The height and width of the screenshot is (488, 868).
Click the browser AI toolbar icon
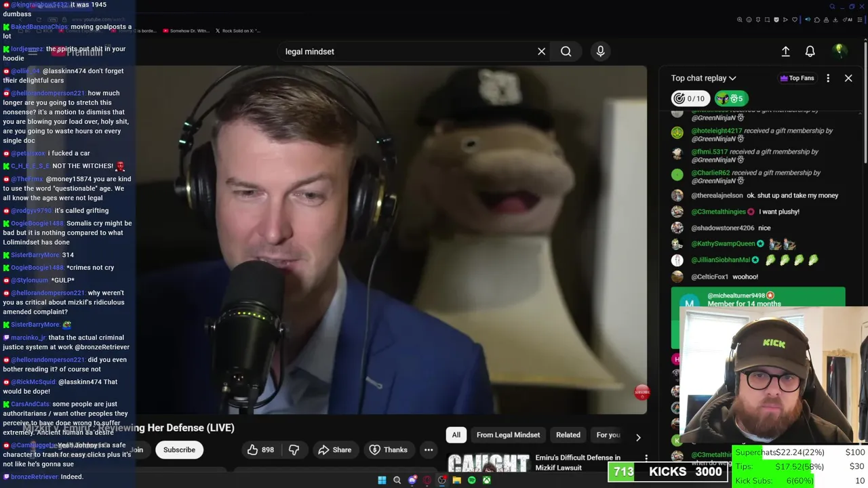point(847,20)
